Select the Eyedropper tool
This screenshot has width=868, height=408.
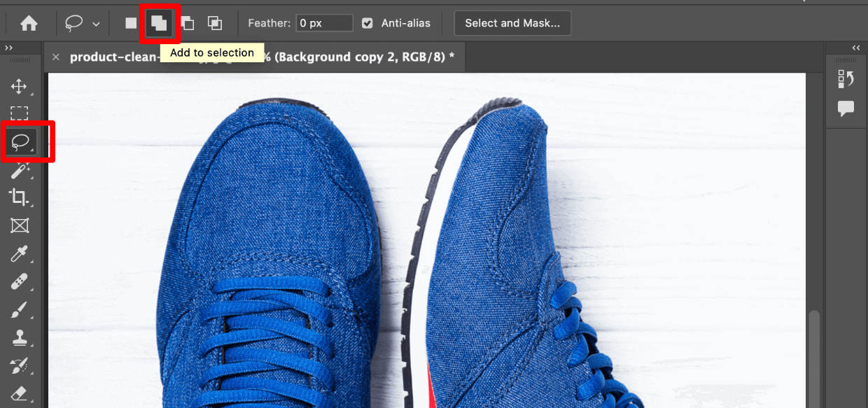point(20,253)
